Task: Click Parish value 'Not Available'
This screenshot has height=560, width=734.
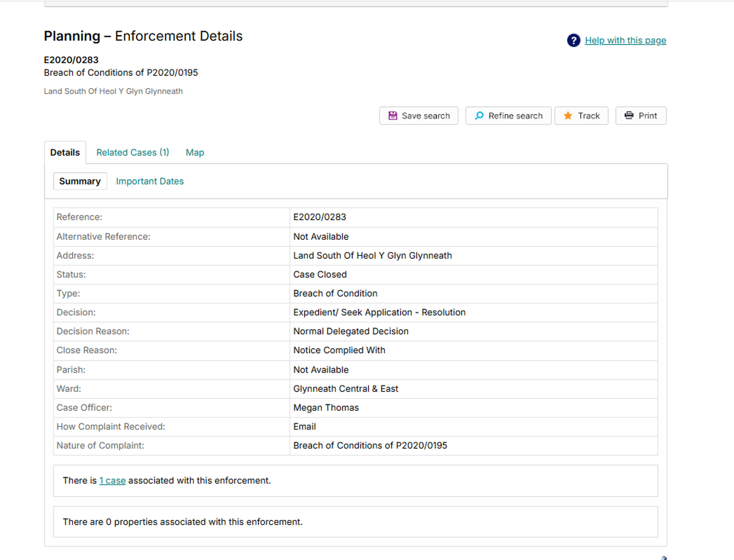Action: pos(321,370)
